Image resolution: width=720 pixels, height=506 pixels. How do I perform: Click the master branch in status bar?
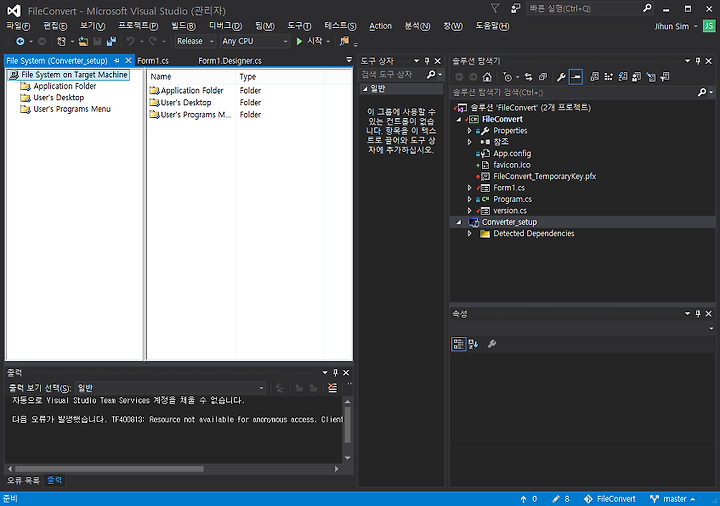click(x=673, y=499)
